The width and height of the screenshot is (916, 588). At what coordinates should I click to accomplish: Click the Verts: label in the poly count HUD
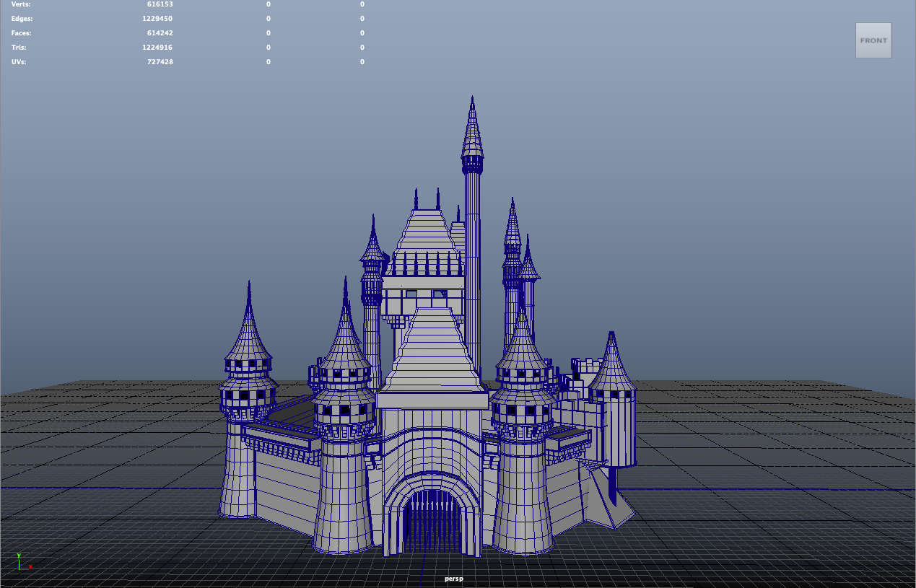(22, 4)
